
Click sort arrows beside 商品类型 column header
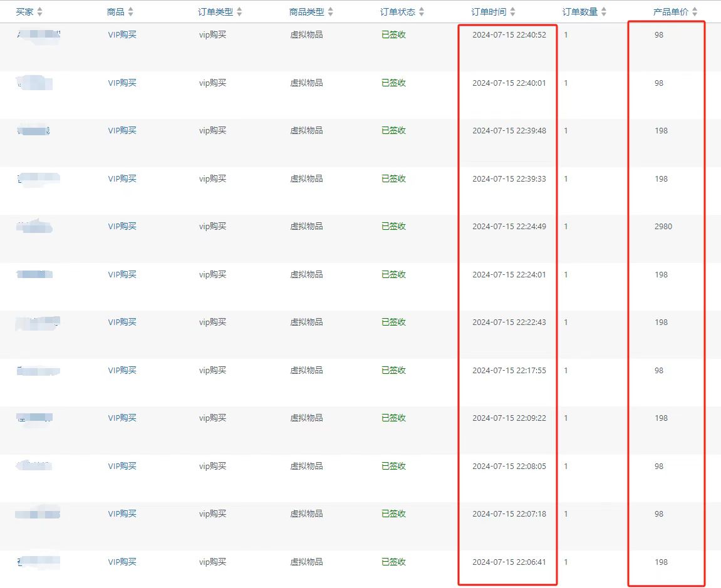coord(330,12)
